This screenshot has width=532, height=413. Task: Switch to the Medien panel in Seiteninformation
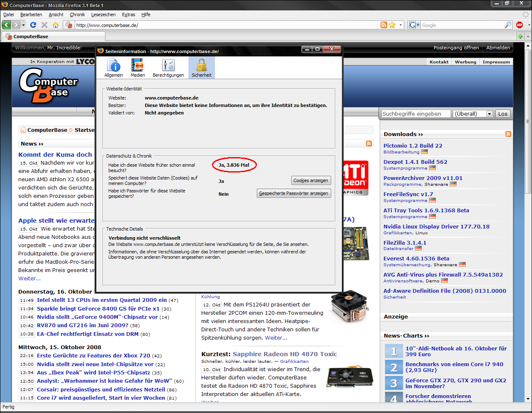pyautogui.click(x=138, y=68)
